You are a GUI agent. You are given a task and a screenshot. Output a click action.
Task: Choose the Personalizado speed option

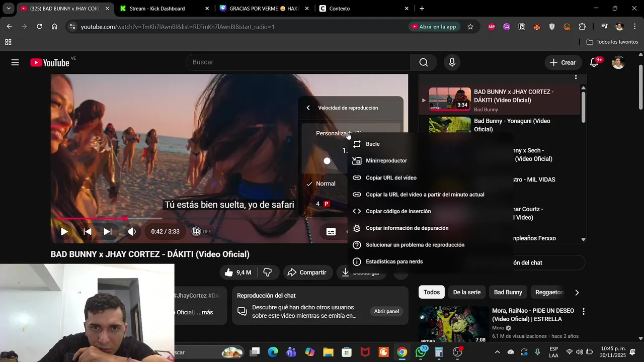[332, 133]
